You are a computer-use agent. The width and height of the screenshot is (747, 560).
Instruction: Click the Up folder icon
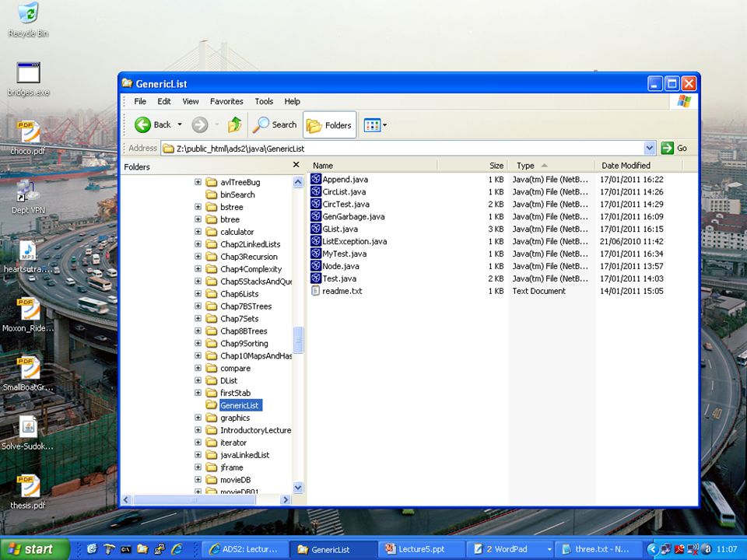234,124
